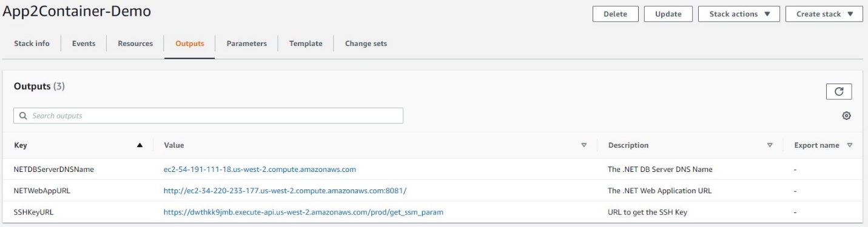Refresh the outputs list
This screenshot has height=227, width=868.
[x=839, y=91]
